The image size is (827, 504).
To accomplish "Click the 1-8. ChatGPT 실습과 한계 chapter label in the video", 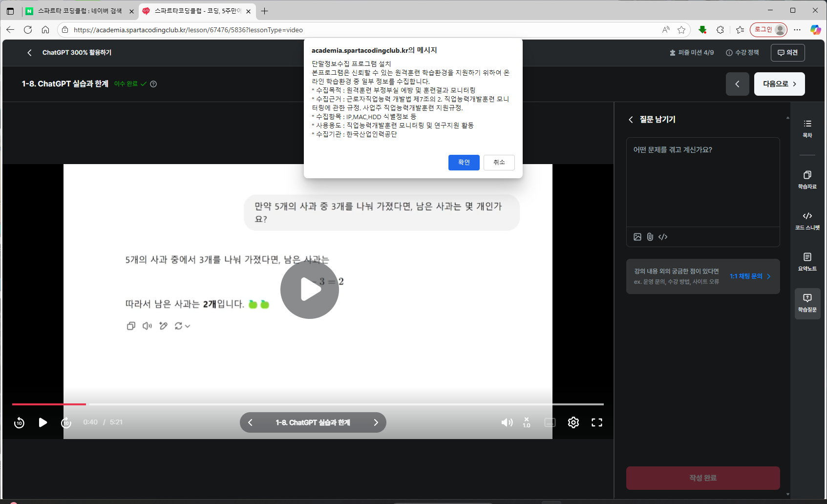I will [313, 422].
